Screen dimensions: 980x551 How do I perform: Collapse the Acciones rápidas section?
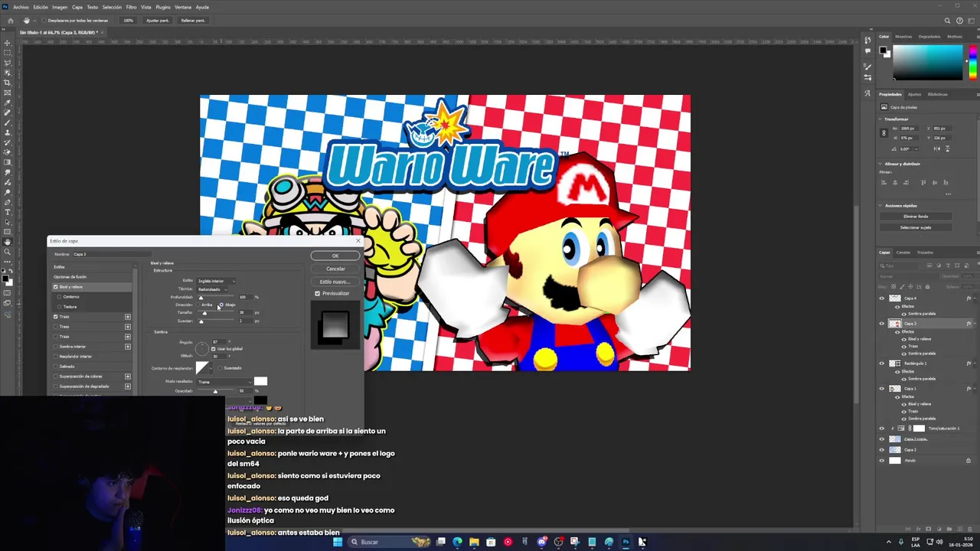tap(880, 206)
